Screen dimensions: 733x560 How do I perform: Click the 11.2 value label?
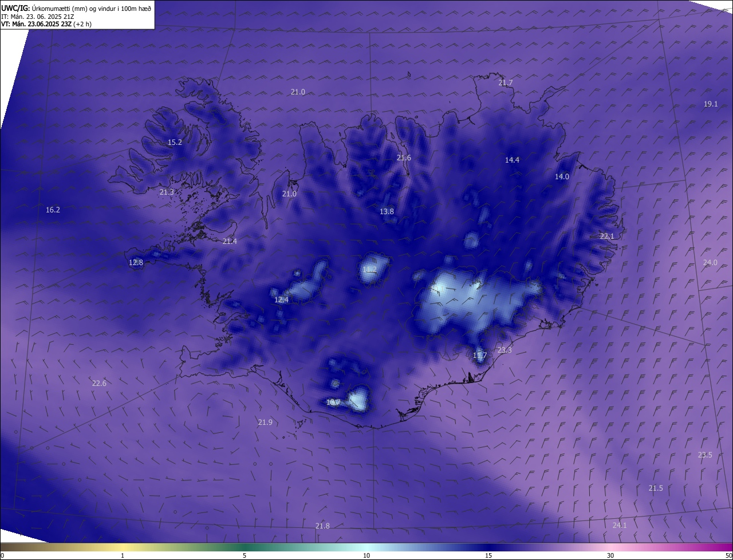369,270
